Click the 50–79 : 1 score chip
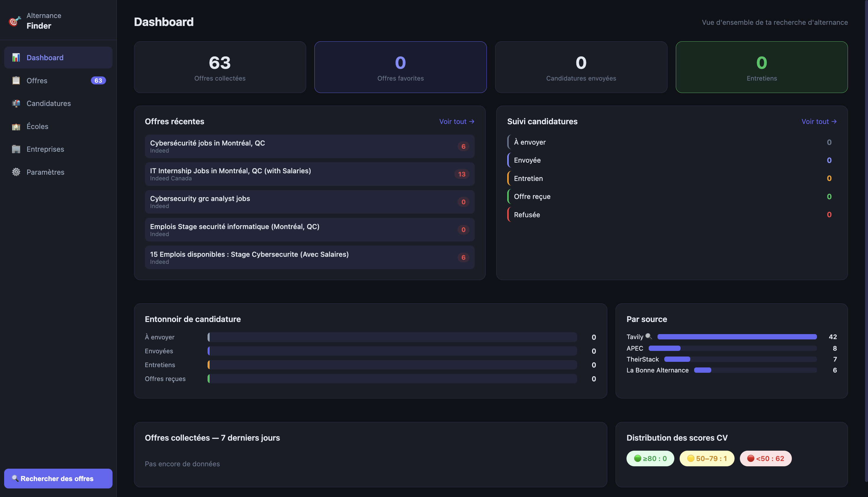The image size is (868, 497). point(707,458)
